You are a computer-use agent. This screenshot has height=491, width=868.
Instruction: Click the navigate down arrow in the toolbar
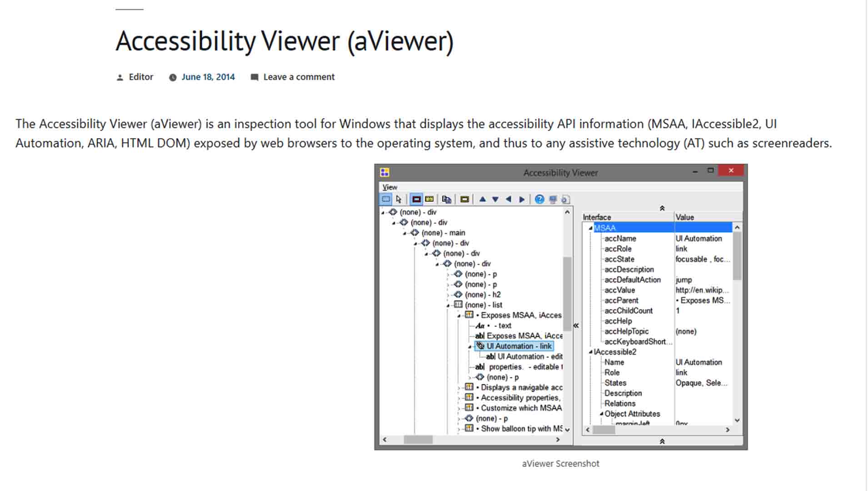(x=495, y=199)
